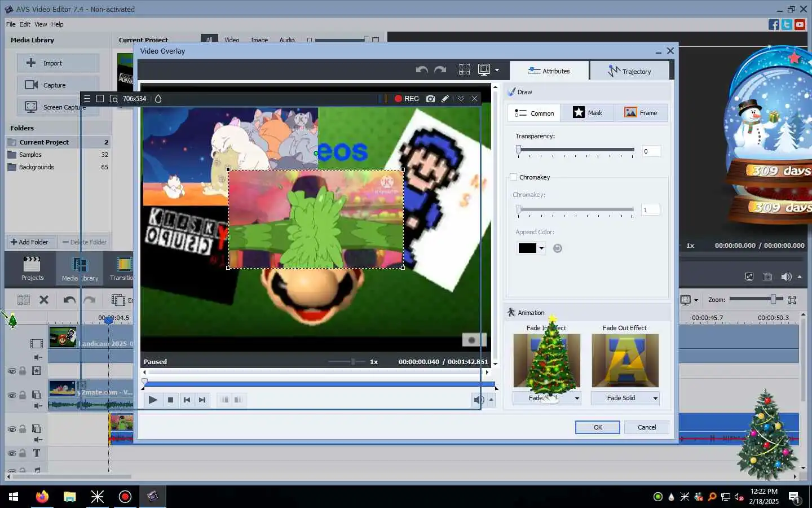
Task: Open the Fade Out Effect dropdown showing Fade Solid
Action: 625,398
